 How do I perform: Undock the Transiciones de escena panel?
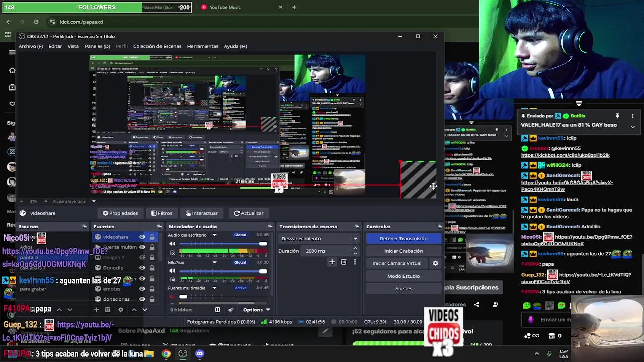tap(357, 227)
